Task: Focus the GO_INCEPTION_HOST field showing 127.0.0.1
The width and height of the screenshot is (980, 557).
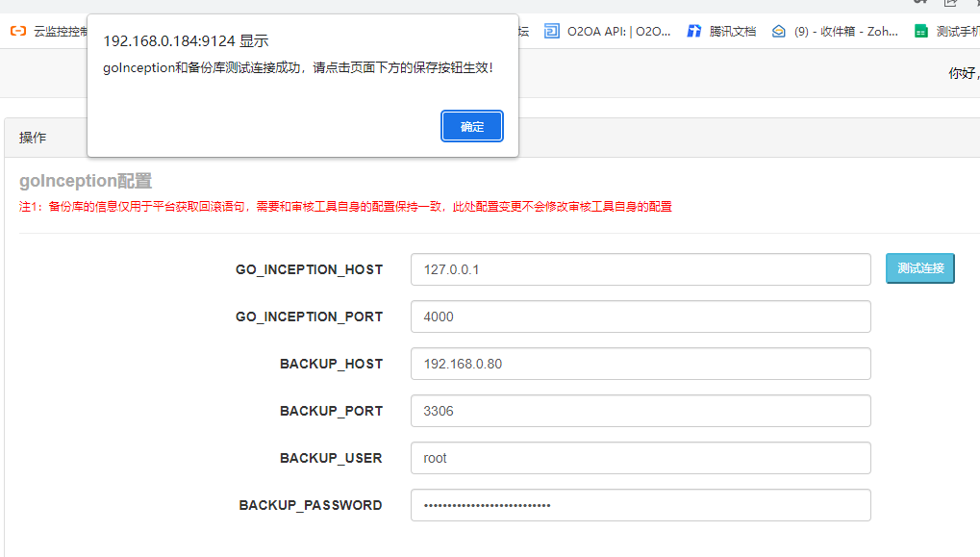Action: [x=641, y=269]
